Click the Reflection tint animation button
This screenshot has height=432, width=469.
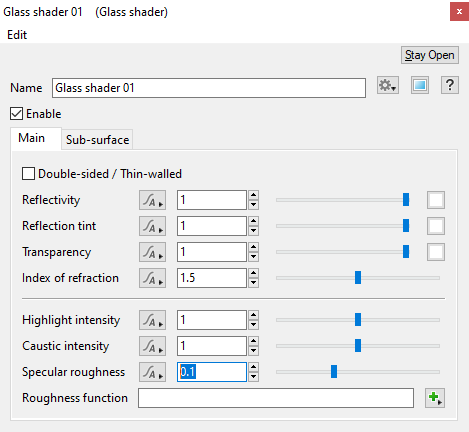coord(152,226)
